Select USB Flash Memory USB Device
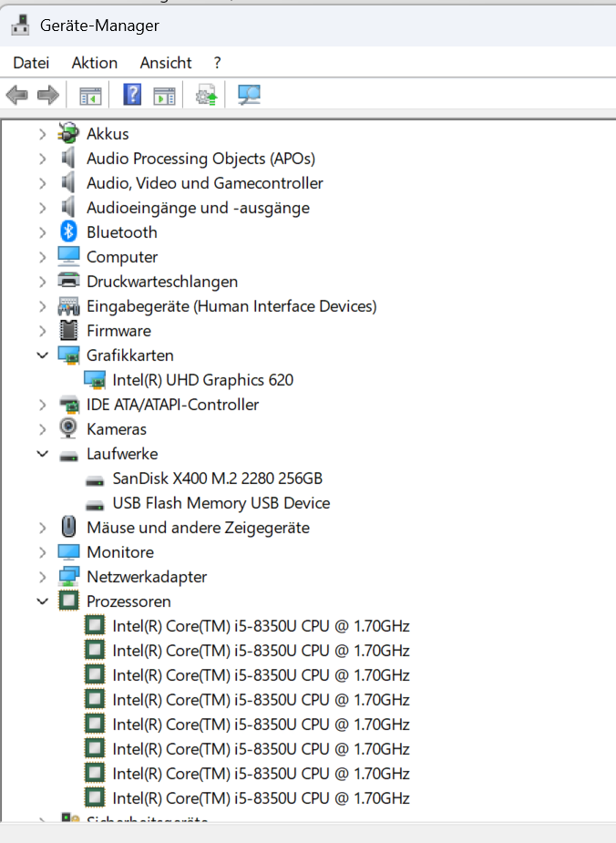The width and height of the screenshot is (616, 843). [x=221, y=503]
